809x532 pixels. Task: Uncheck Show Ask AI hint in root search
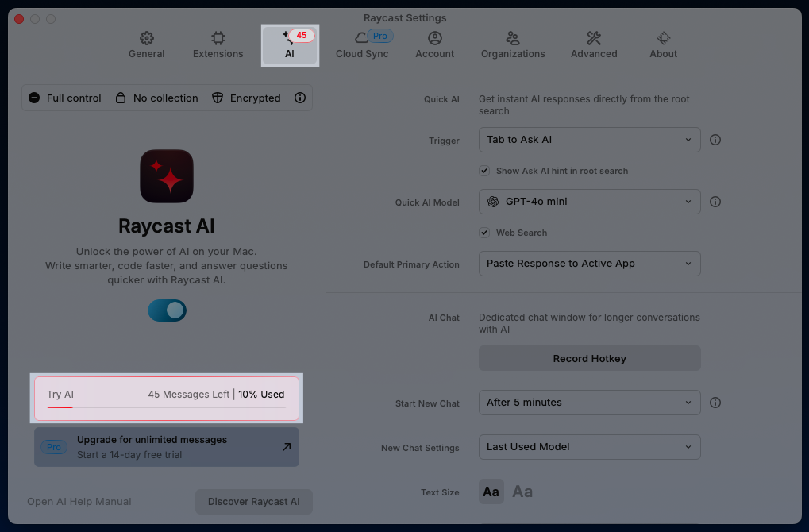point(484,171)
